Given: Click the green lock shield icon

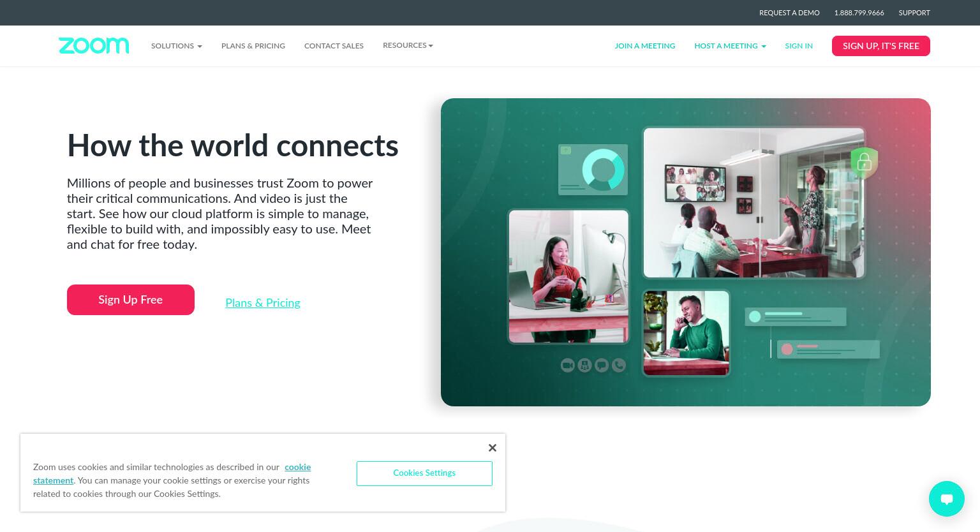Looking at the screenshot, I should (x=865, y=162).
